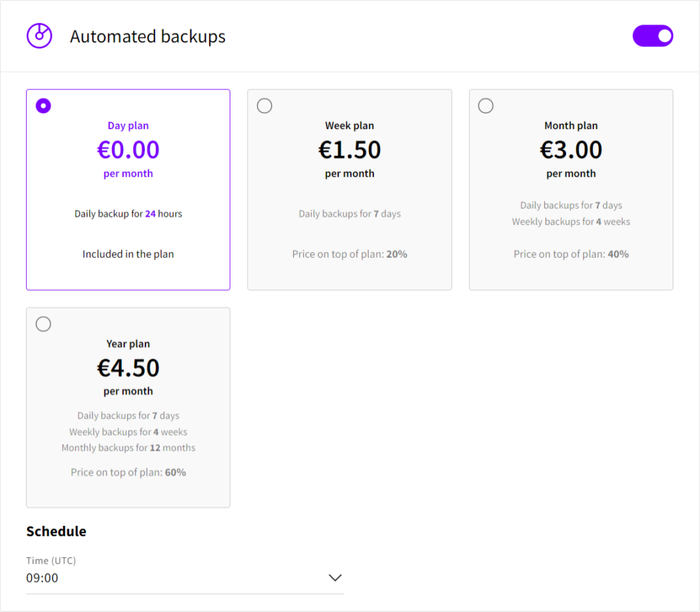
Task: Click the Schedule section heading
Action: click(x=56, y=531)
